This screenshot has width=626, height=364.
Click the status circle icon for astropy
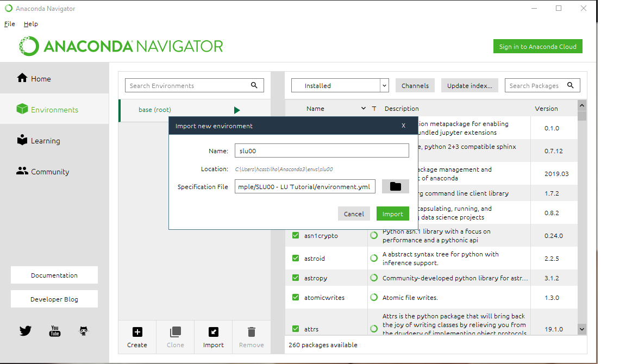[374, 278]
